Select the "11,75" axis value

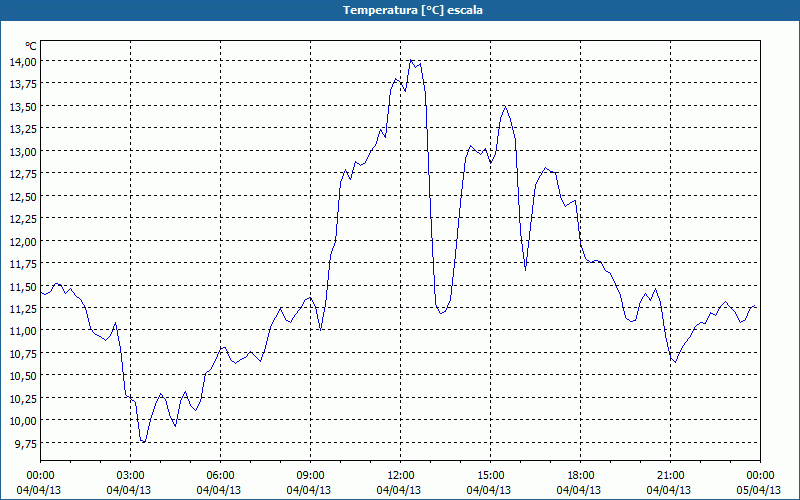(x=23, y=263)
